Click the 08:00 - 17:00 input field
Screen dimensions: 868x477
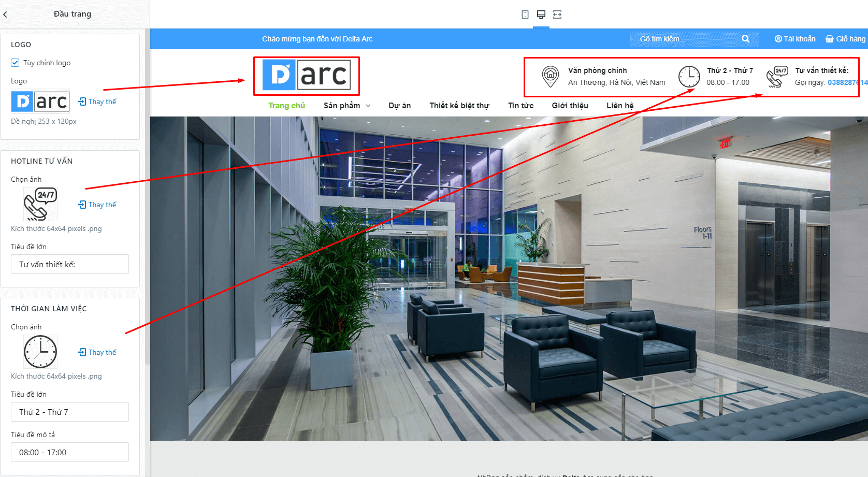coord(70,452)
